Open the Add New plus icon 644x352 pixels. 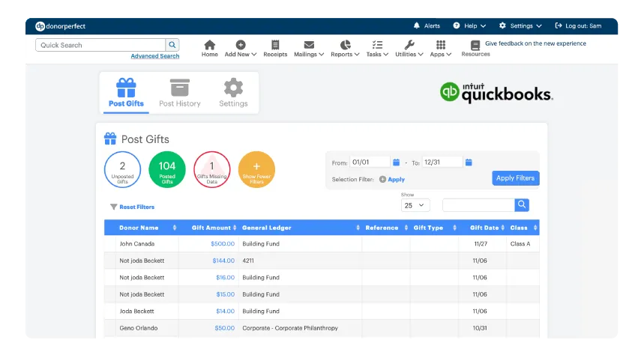tap(241, 45)
